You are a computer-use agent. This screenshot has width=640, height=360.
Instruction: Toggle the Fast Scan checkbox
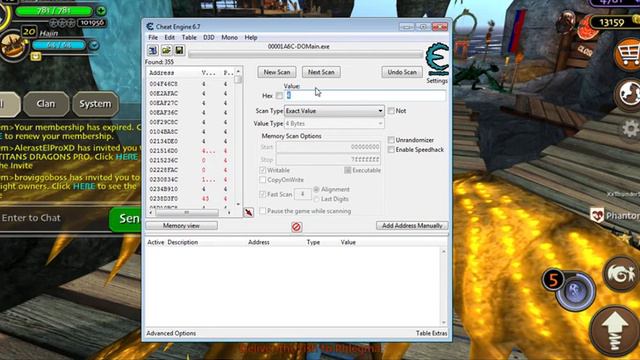[x=263, y=194]
